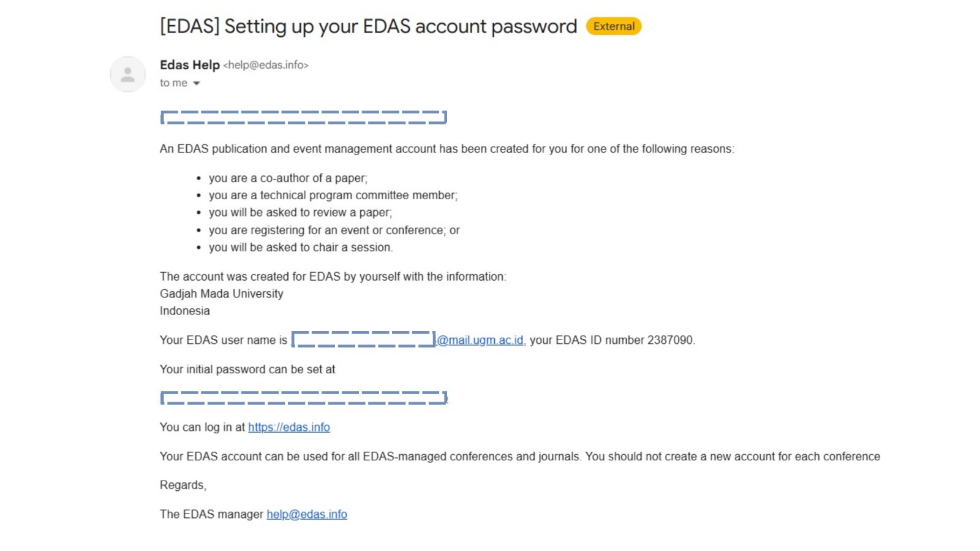Screen dimensions: 980x551
Task: Click the Gadjah Mada University text
Action: (x=222, y=294)
